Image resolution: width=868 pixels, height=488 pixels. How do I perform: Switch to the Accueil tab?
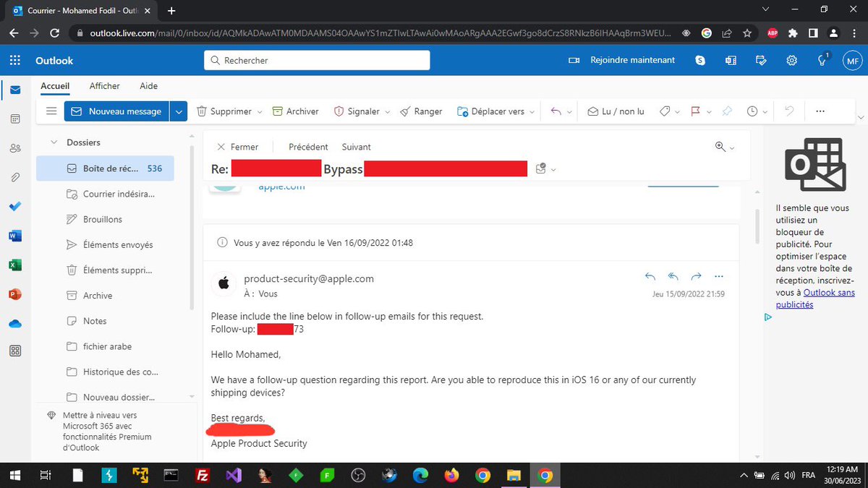(x=55, y=86)
